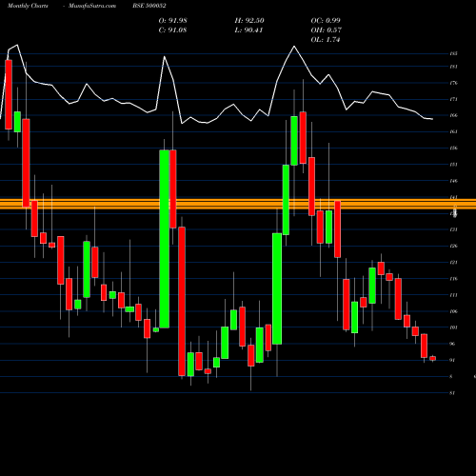
Task: Click the 146 price axis label
Action: click(x=453, y=181)
